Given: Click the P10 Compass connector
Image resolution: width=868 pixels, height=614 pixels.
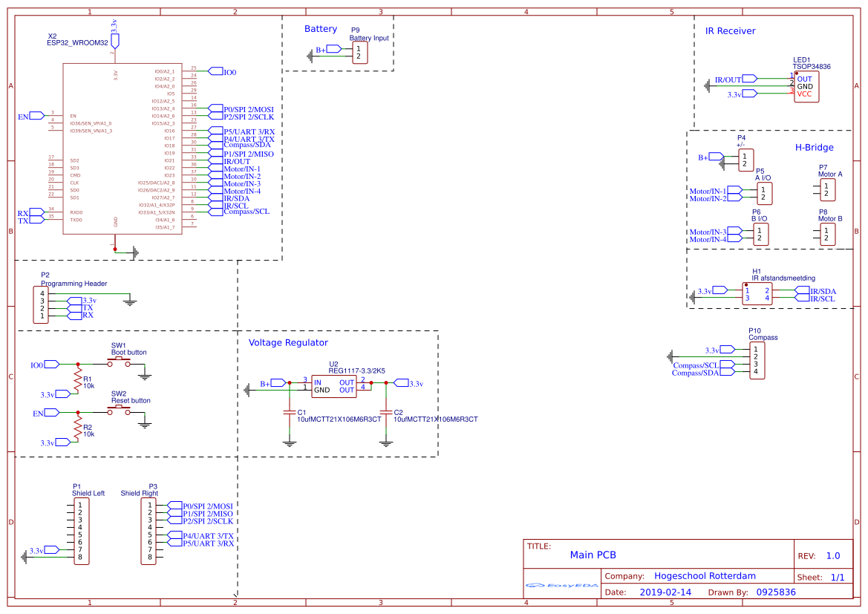Looking at the screenshot, I should [756, 360].
